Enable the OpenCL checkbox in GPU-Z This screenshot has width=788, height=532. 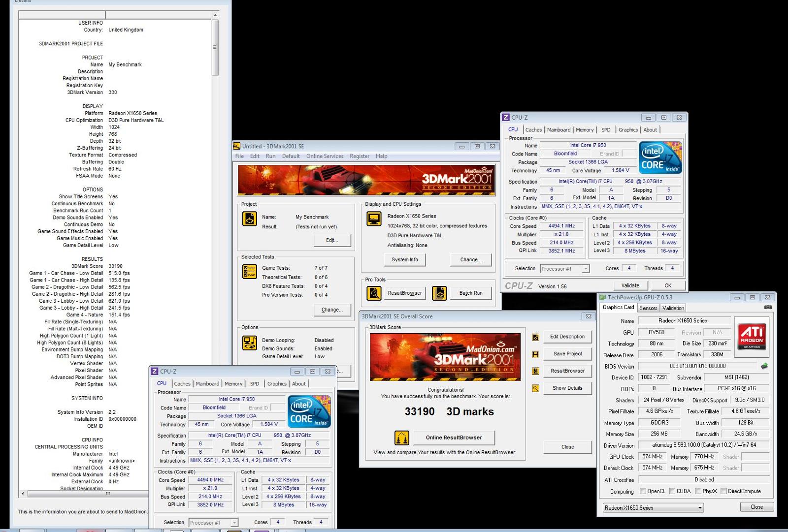[x=643, y=491]
